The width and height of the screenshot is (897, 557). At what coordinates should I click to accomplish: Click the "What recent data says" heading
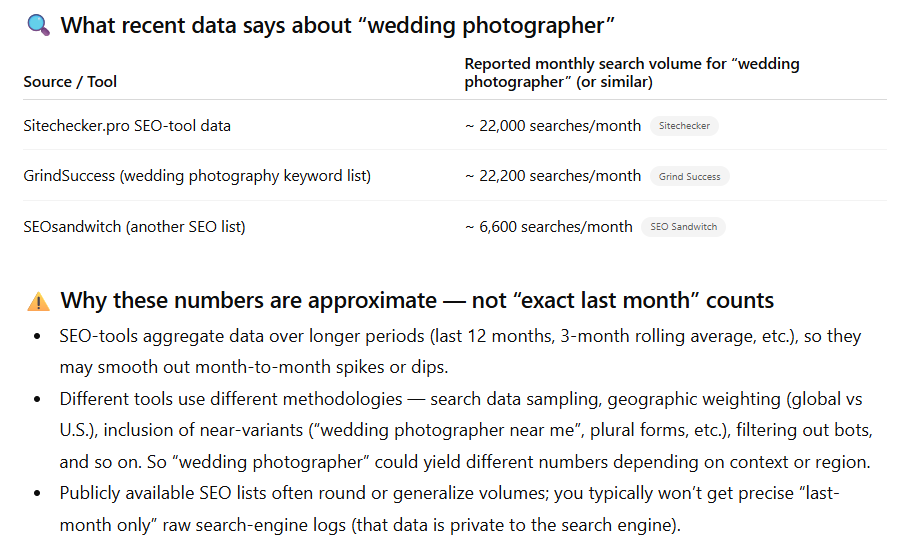pyautogui.click(x=337, y=26)
